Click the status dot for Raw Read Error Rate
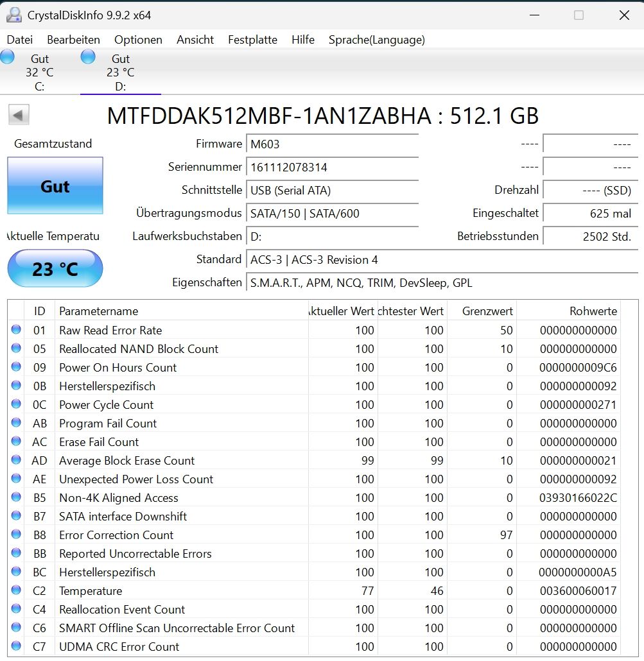This screenshot has width=644, height=661. coord(16,330)
